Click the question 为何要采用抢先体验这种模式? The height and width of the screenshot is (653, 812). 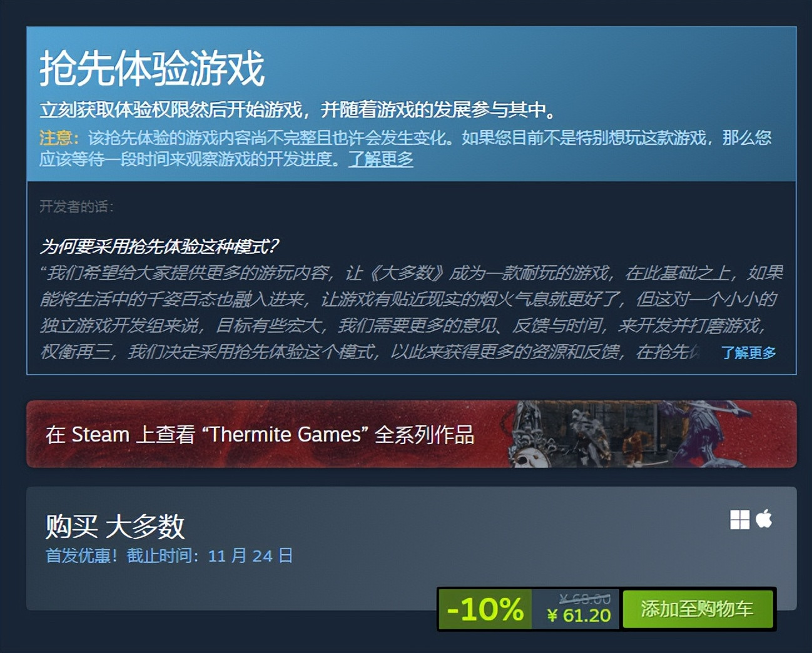point(159,246)
